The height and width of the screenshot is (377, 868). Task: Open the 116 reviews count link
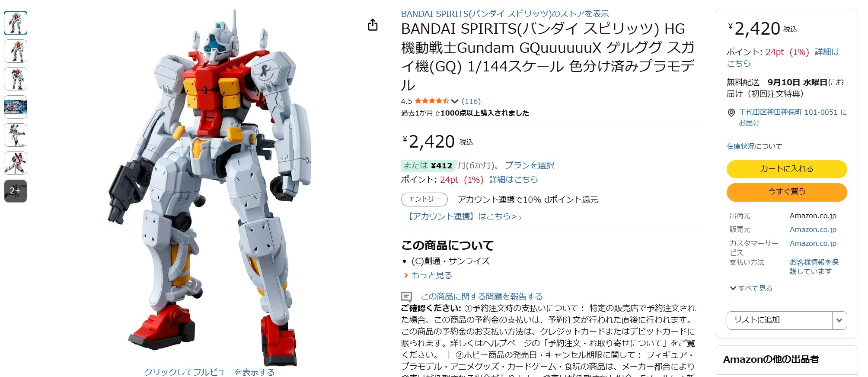coord(471,101)
